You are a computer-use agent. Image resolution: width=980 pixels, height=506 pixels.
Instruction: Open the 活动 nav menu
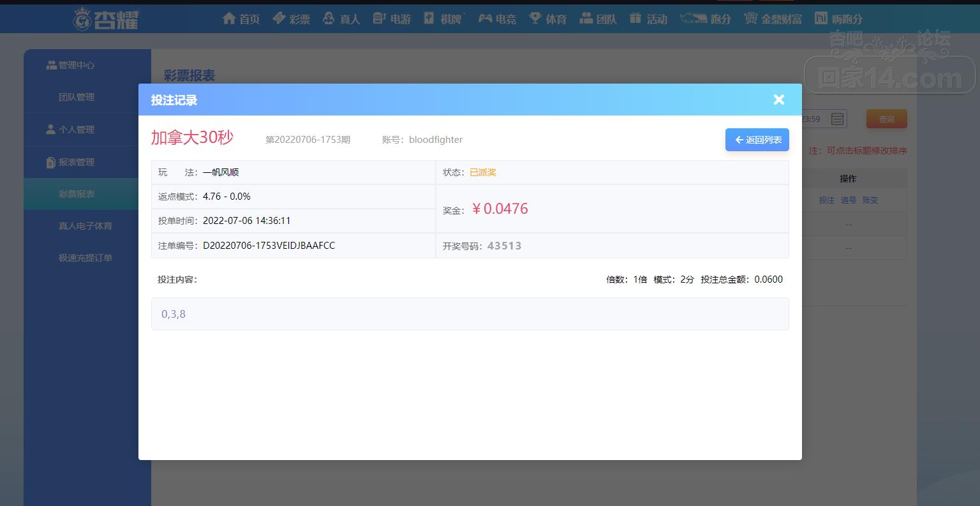(x=648, y=19)
